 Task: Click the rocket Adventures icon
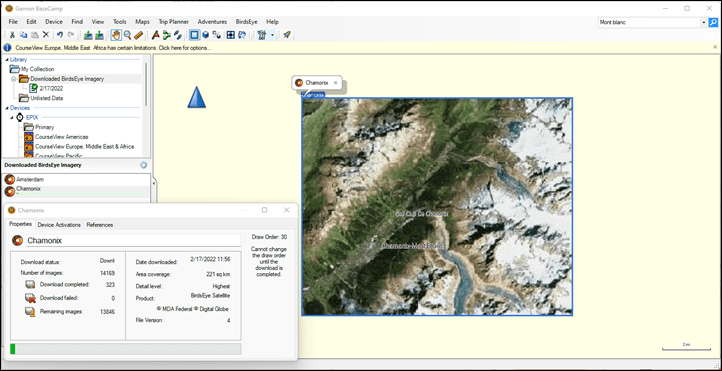(286, 35)
